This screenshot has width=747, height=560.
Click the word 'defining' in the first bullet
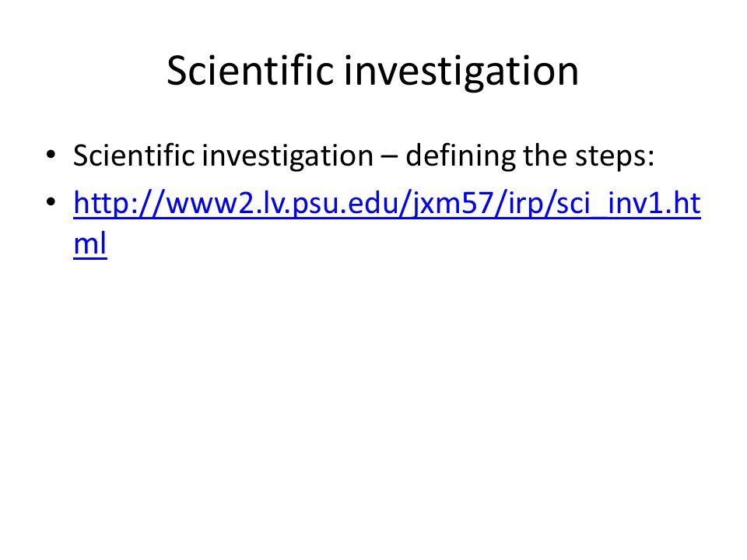point(460,156)
